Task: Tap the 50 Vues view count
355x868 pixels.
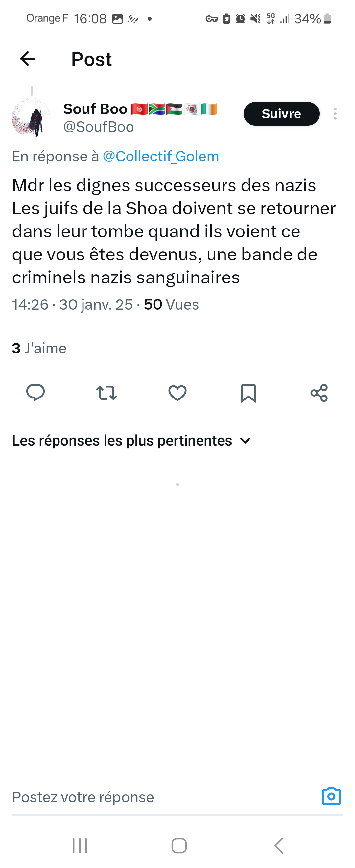Action: pos(171,304)
